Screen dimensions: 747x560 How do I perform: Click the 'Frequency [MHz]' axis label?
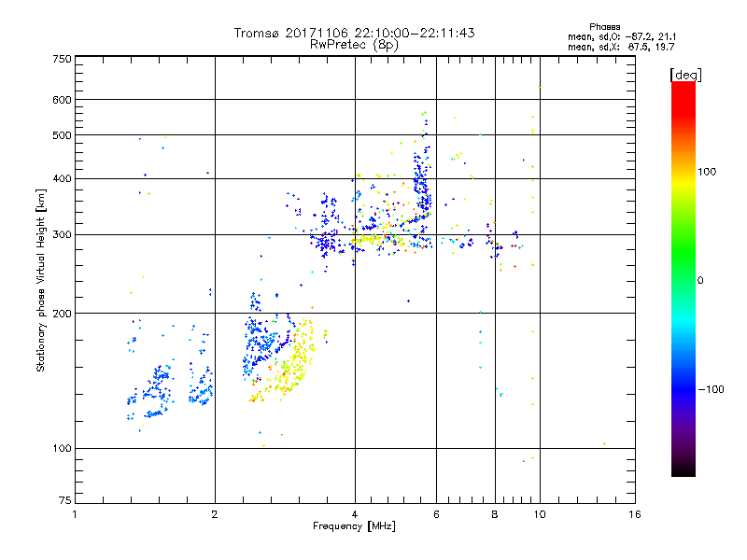pyautogui.click(x=354, y=526)
